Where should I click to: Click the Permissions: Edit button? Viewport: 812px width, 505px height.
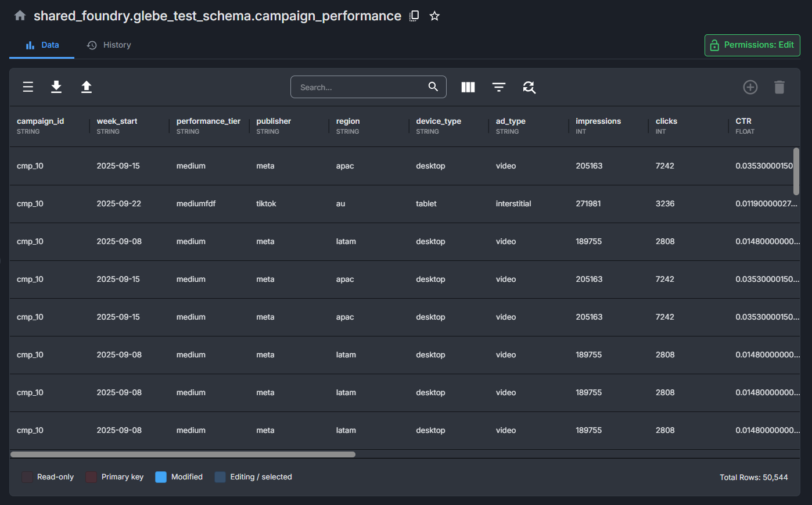click(x=752, y=45)
